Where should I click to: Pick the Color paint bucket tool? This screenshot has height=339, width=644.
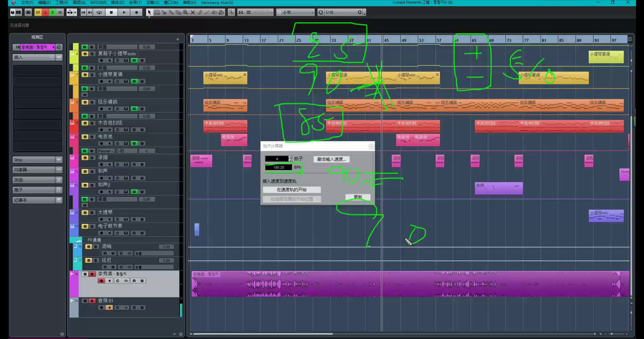coord(221,12)
